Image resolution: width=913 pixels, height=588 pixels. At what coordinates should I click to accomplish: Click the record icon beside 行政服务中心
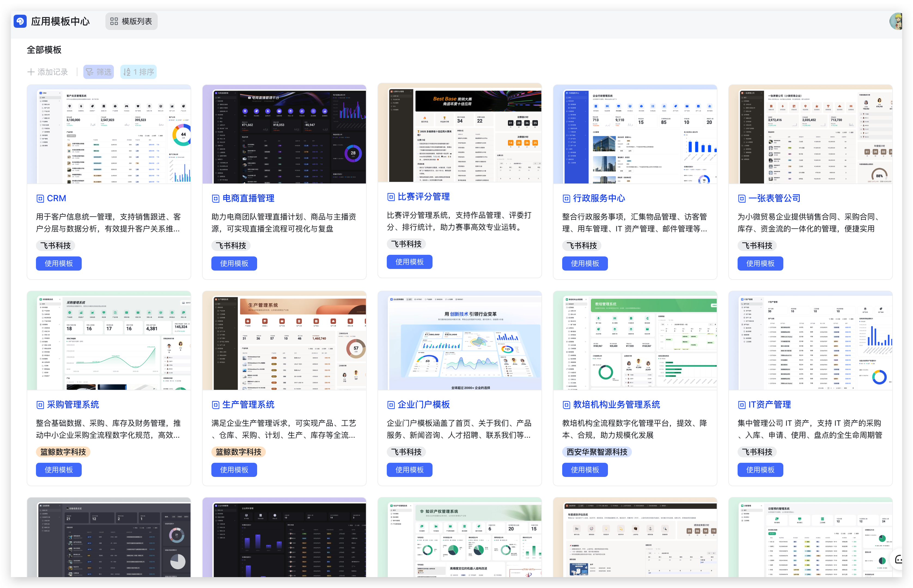coord(566,198)
